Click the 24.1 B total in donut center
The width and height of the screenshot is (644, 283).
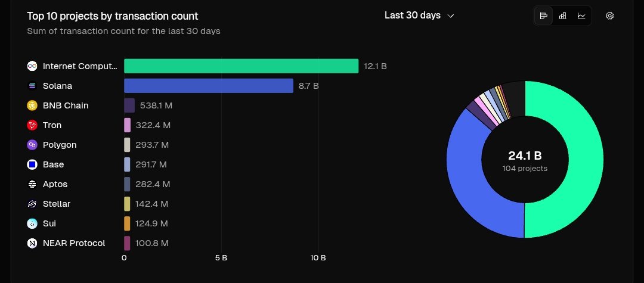(525, 156)
